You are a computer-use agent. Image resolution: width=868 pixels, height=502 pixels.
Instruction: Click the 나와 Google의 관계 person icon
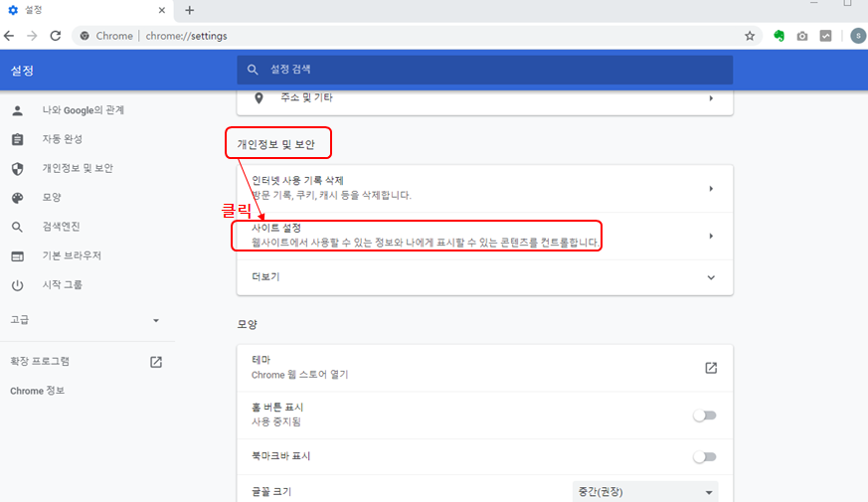18,110
